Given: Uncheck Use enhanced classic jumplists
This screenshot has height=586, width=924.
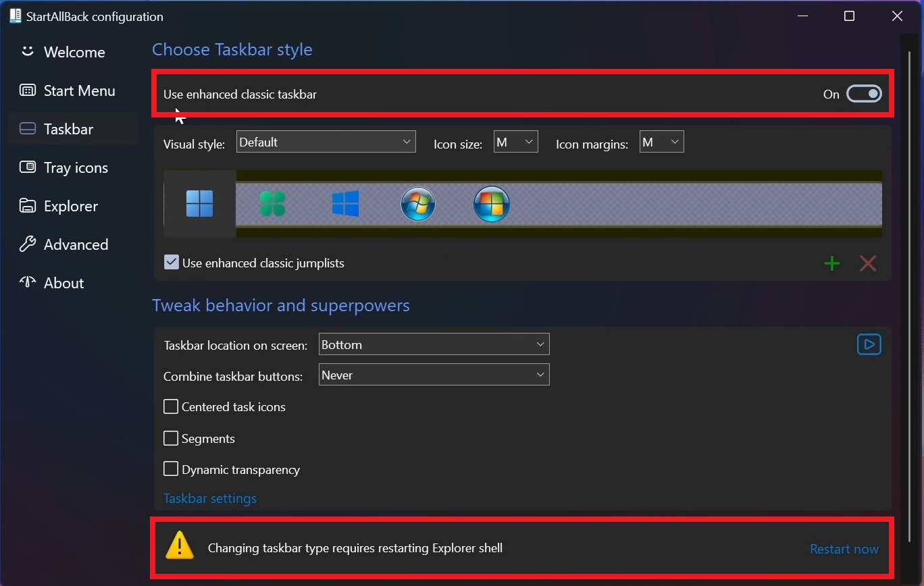Looking at the screenshot, I should coord(171,262).
